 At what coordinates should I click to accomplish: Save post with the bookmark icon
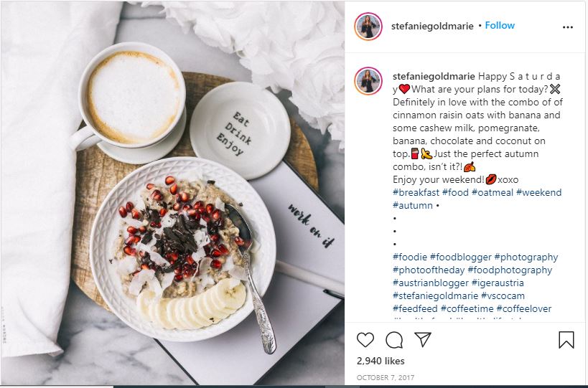(566, 340)
